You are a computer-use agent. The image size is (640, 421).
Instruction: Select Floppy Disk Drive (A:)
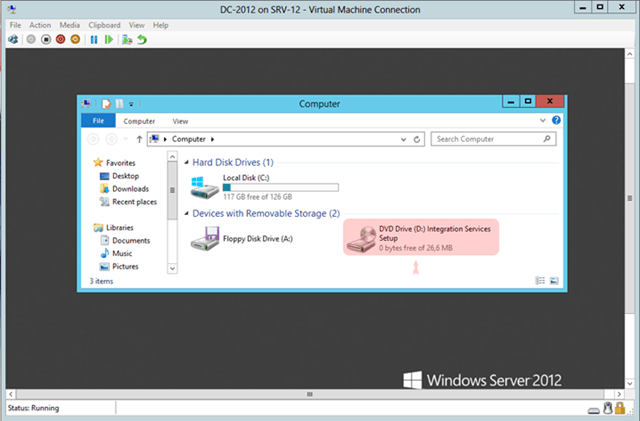242,238
